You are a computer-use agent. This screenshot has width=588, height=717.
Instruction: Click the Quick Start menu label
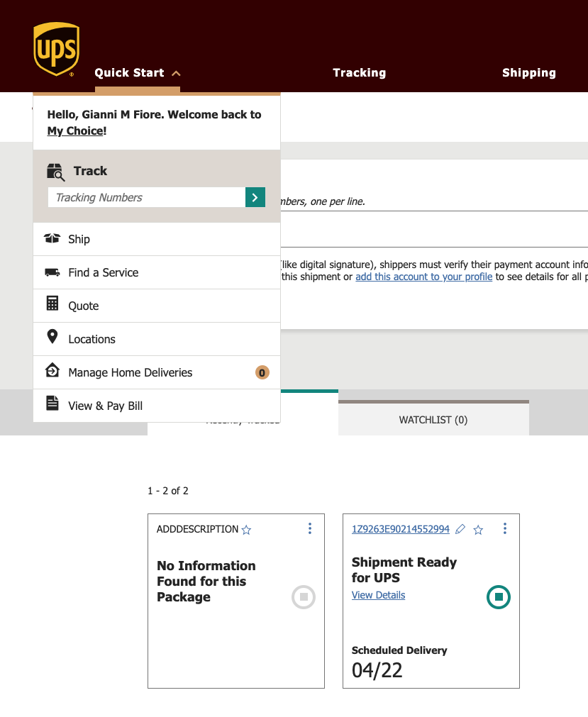129,73
